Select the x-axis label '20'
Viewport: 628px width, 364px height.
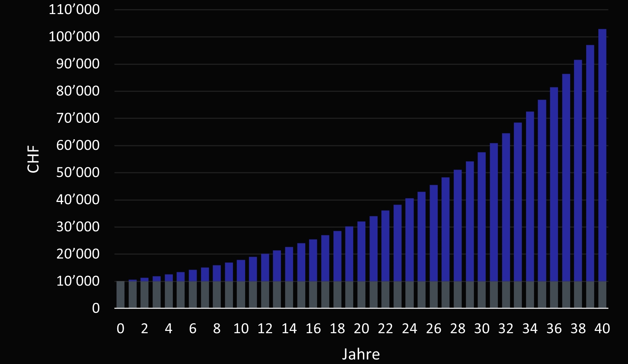pyautogui.click(x=361, y=329)
